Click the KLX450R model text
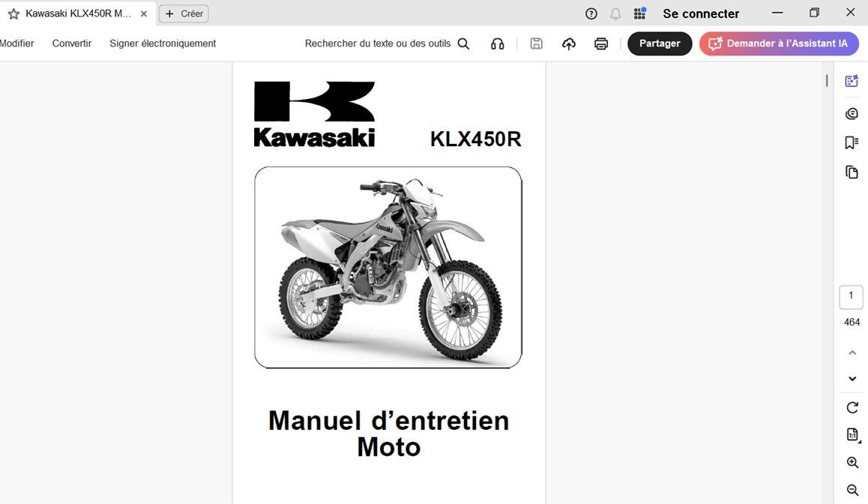 coord(475,139)
